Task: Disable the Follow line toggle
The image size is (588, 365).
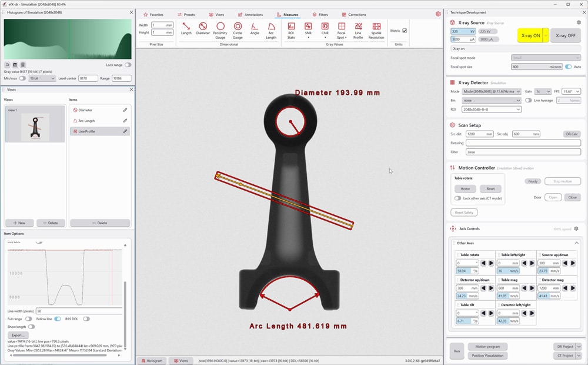Action: (58, 318)
